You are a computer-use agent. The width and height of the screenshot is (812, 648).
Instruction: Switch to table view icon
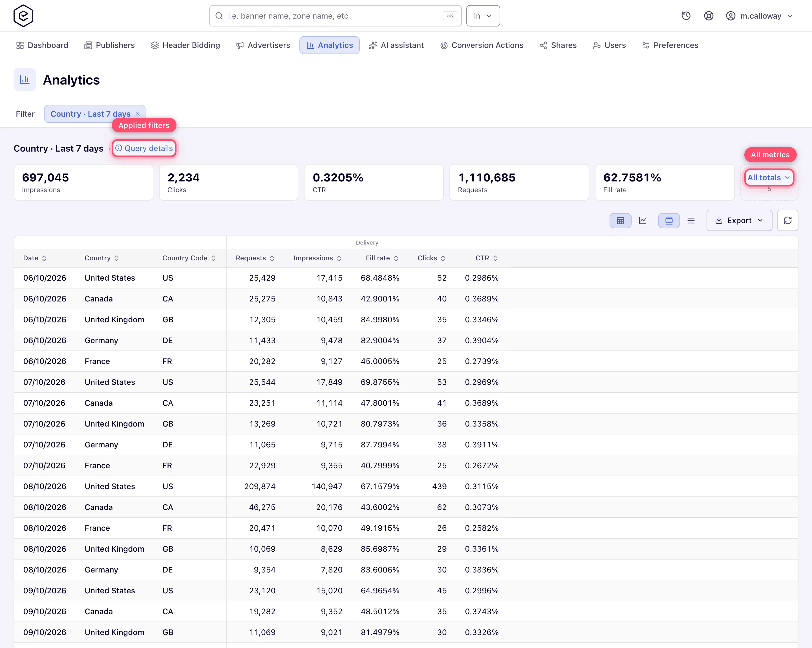pyautogui.click(x=620, y=221)
